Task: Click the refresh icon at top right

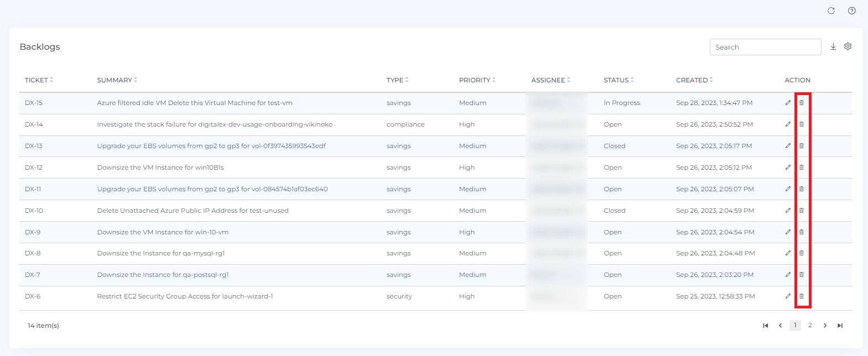Action: tap(831, 11)
